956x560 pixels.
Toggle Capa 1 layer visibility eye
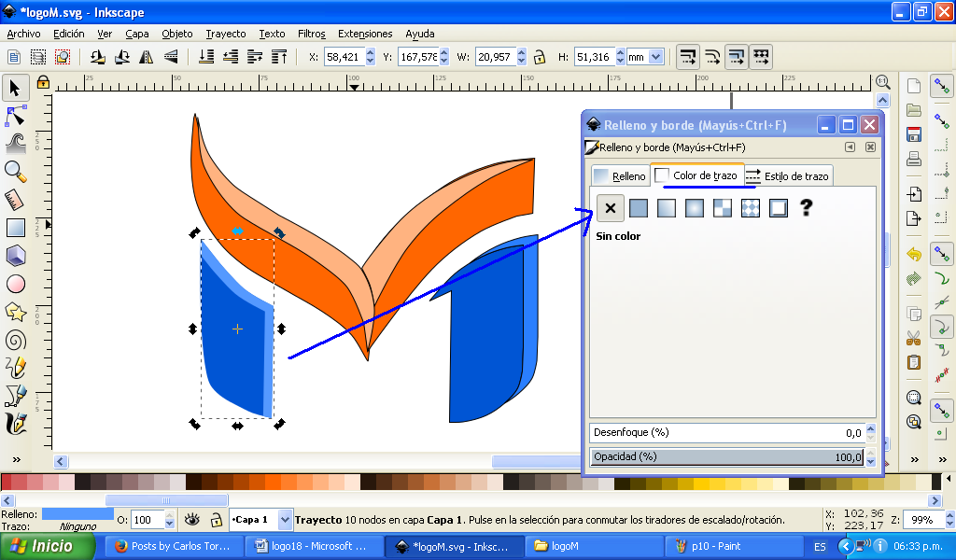(191, 520)
